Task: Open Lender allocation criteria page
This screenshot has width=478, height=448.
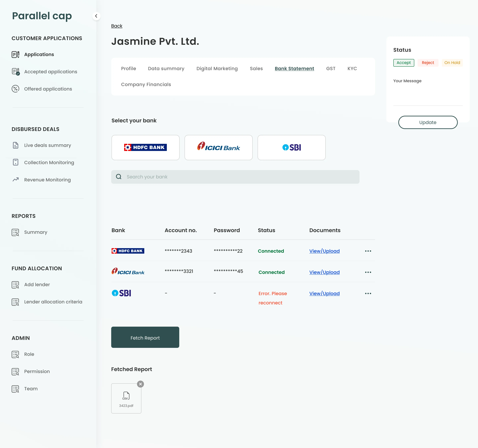Action: click(53, 302)
